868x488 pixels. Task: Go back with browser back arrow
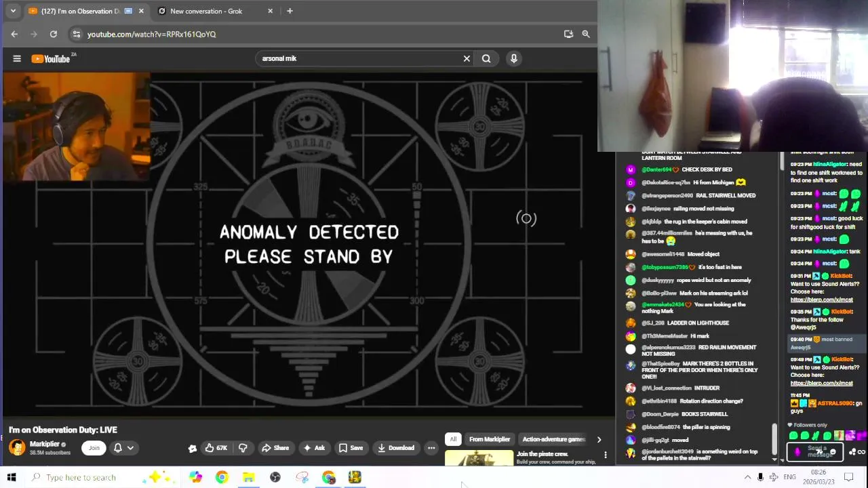pos(14,34)
